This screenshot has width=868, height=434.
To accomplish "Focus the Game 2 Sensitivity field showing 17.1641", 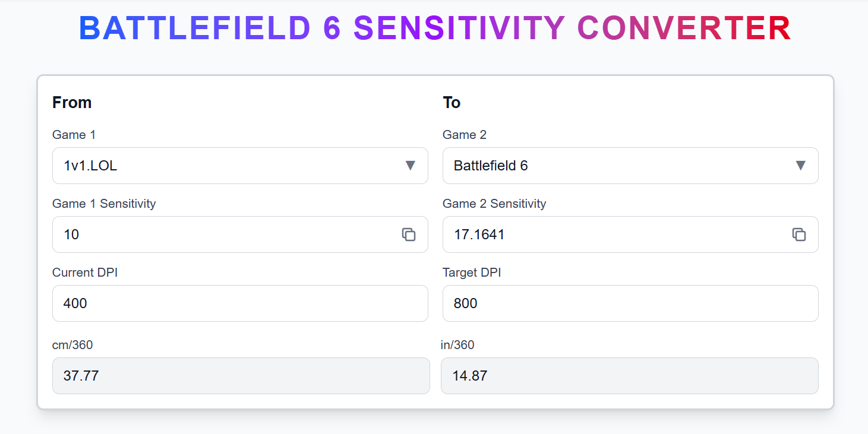I will tap(612, 235).
